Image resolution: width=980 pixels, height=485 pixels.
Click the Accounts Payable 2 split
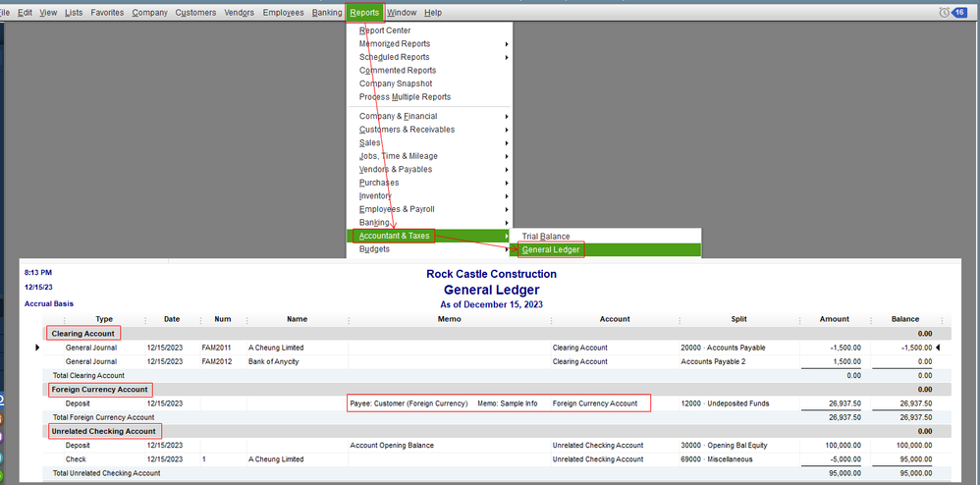(713, 361)
